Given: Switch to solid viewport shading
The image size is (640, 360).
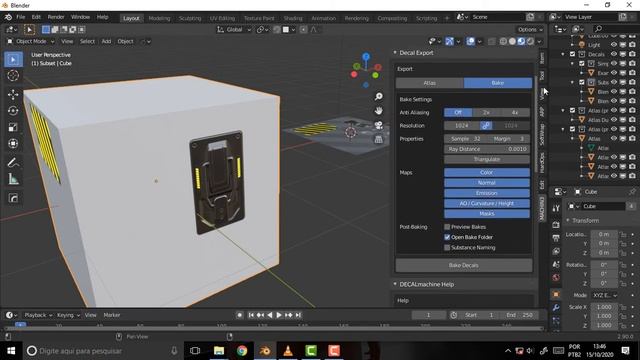Looking at the screenshot, I should 512,41.
